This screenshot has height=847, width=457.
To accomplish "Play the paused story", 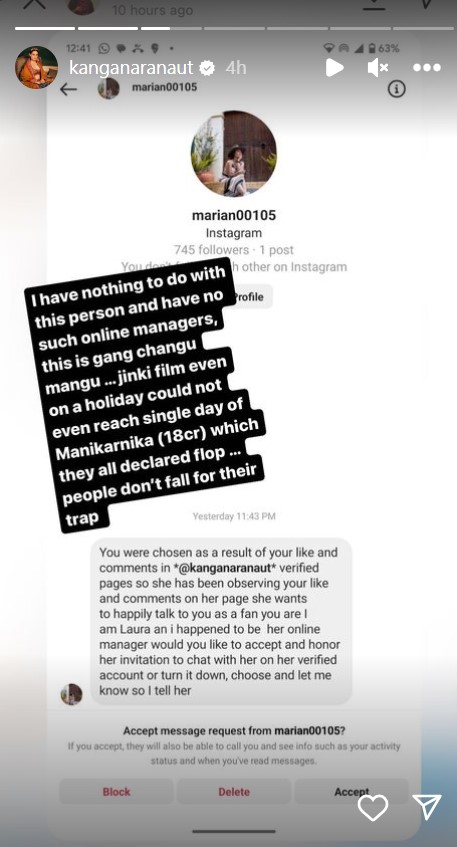I will tap(334, 68).
